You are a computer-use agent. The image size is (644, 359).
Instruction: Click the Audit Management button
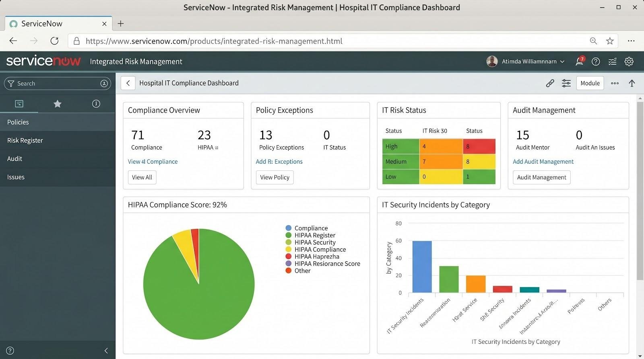(541, 177)
